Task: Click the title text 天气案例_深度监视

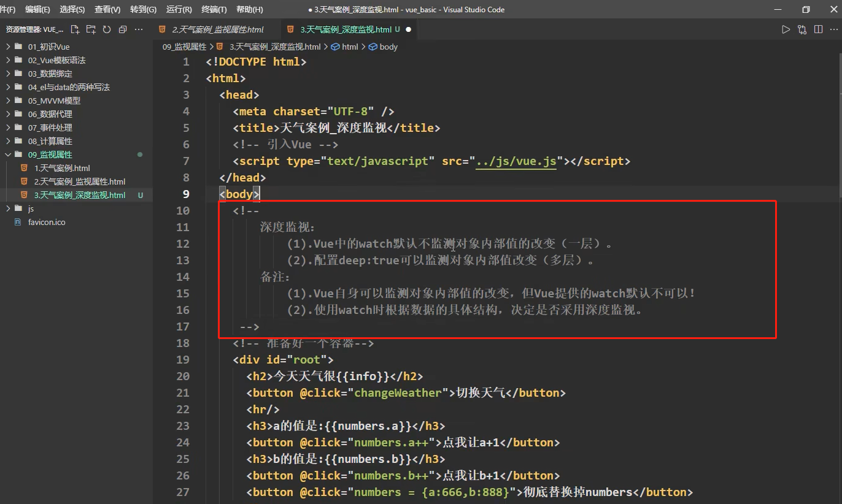Action: (x=333, y=128)
